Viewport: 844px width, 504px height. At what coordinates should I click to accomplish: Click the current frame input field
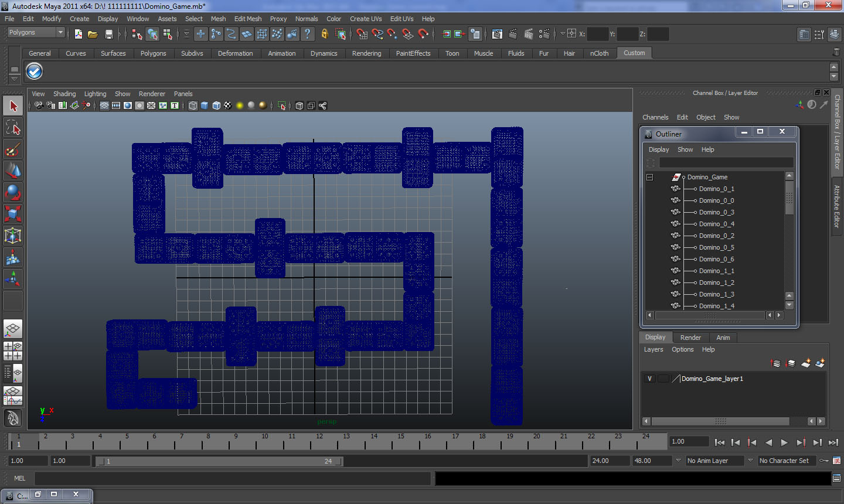tap(690, 441)
